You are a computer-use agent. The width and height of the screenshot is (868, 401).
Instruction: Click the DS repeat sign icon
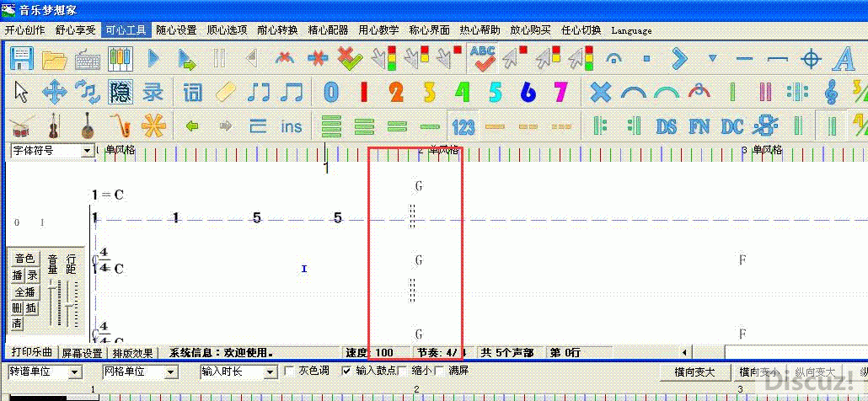(666, 126)
